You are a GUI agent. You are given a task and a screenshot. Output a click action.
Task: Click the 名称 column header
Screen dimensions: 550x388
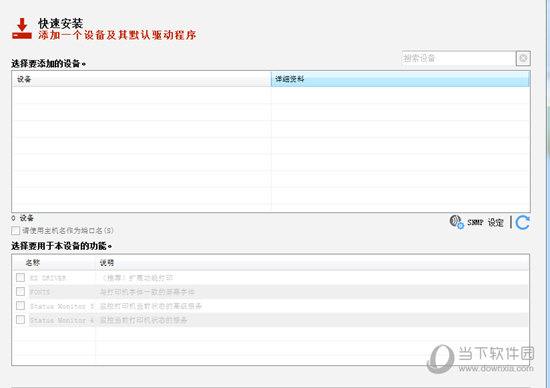[54, 262]
